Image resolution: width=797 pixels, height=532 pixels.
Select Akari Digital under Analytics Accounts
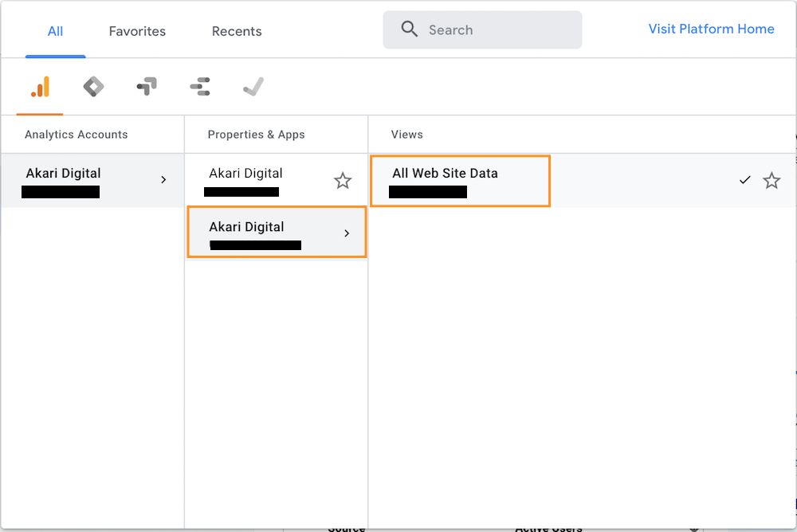point(92,180)
